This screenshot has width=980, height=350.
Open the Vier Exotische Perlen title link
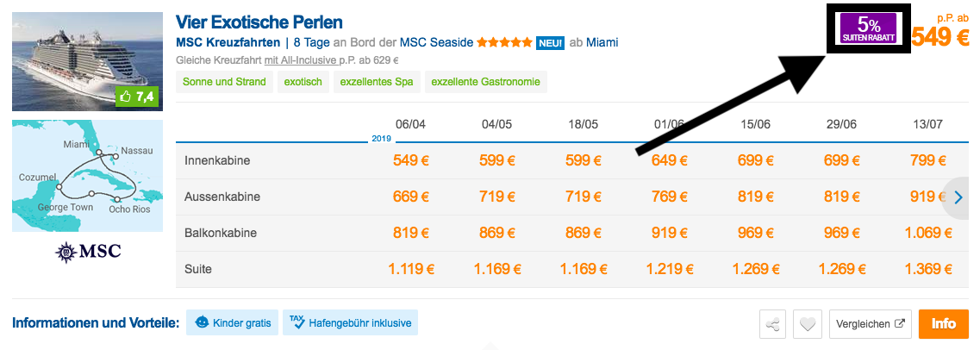tap(259, 22)
